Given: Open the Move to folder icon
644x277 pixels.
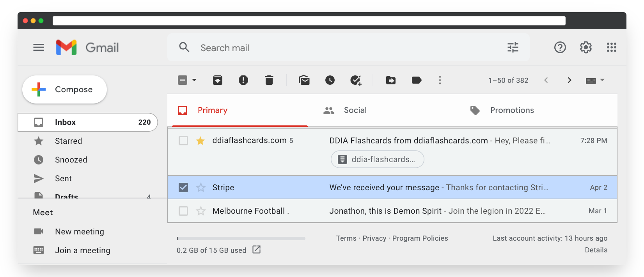Looking at the screenshot, I should point(391,80).
